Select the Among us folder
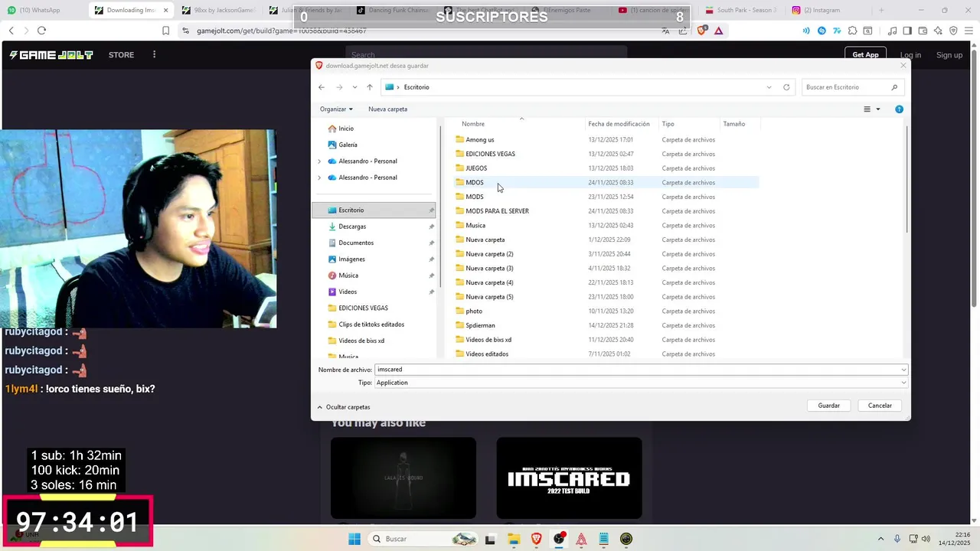Screen dimensions: 980x551 click(480, 140)
